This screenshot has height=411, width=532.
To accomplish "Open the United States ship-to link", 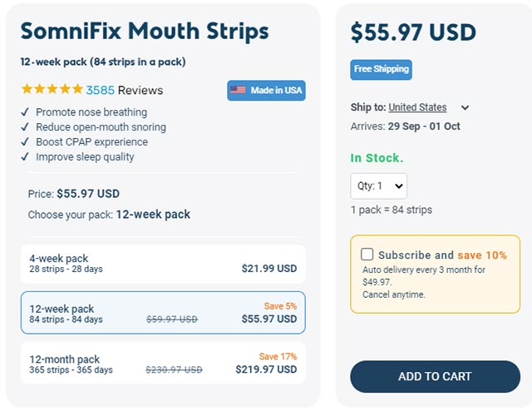I will click(417, 107).
